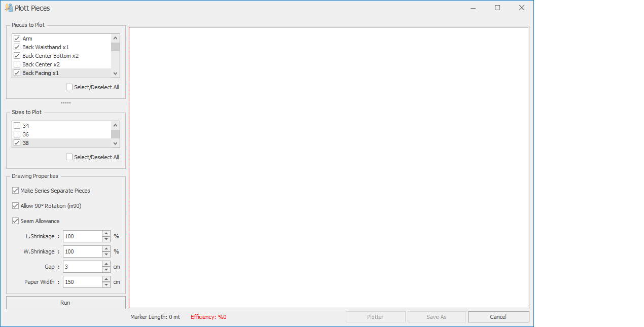Uncheck the Arm piece checkbox
The height and width of the screenshot is (327, 644).
tap(17, 39)
